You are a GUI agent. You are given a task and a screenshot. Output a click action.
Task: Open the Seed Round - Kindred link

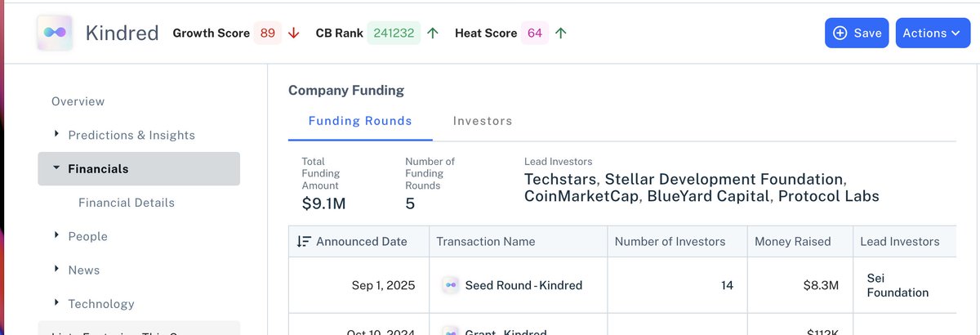[x=523, y=286]
